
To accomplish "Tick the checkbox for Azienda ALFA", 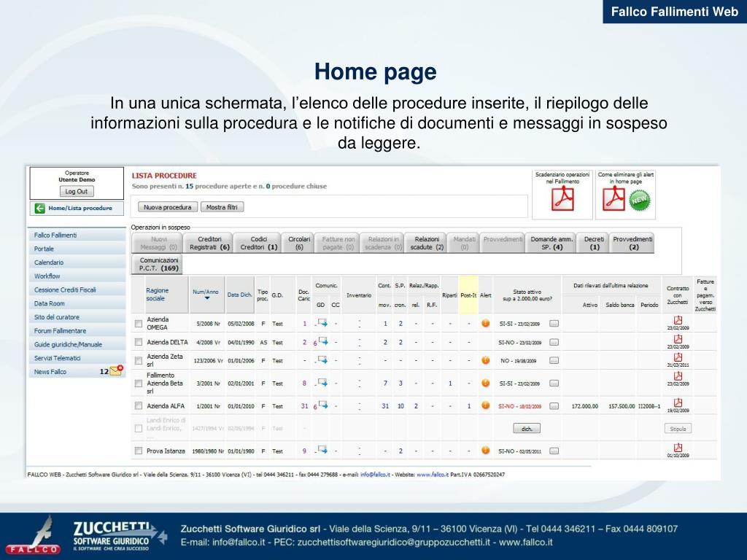I will (x=138, y=405).
